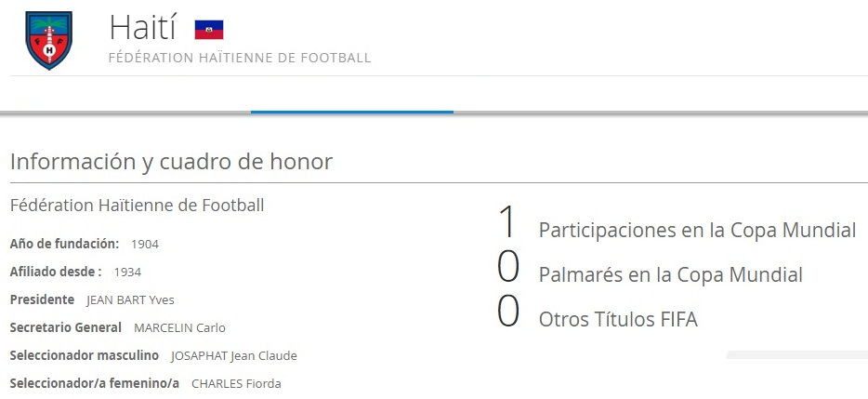Open MARCELIN Carlo's name entry
Image resolution: width=868 pixels, height=399 pixels.
pos(179,328)
